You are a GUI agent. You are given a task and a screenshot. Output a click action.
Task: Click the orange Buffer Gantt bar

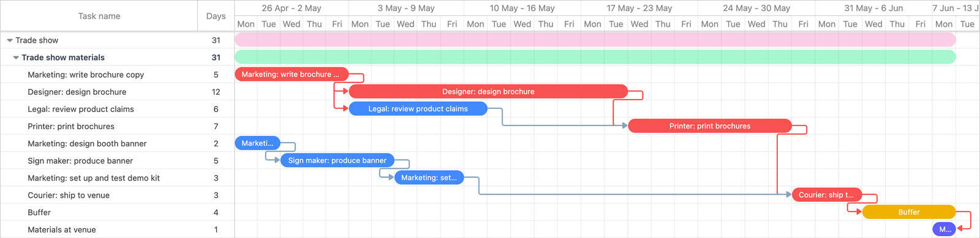(909, 212)
